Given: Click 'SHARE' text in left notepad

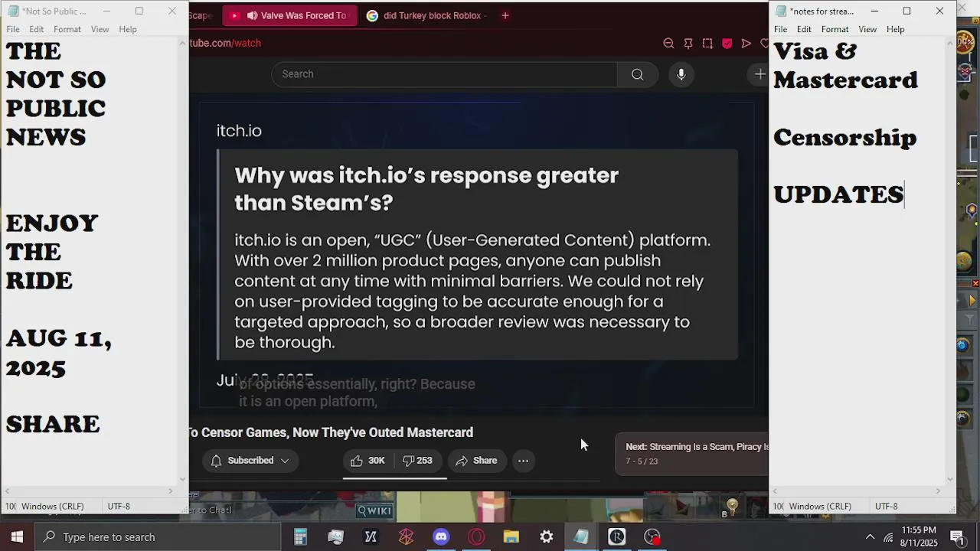Looking at the screenshot, I should coord(53,424).
